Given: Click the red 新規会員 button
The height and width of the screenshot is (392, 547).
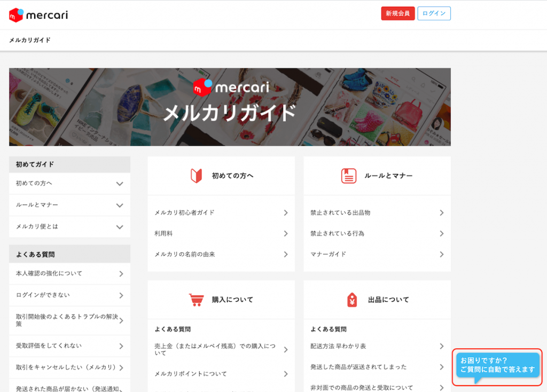Looking at the screenshot, I should pos(397,13).
